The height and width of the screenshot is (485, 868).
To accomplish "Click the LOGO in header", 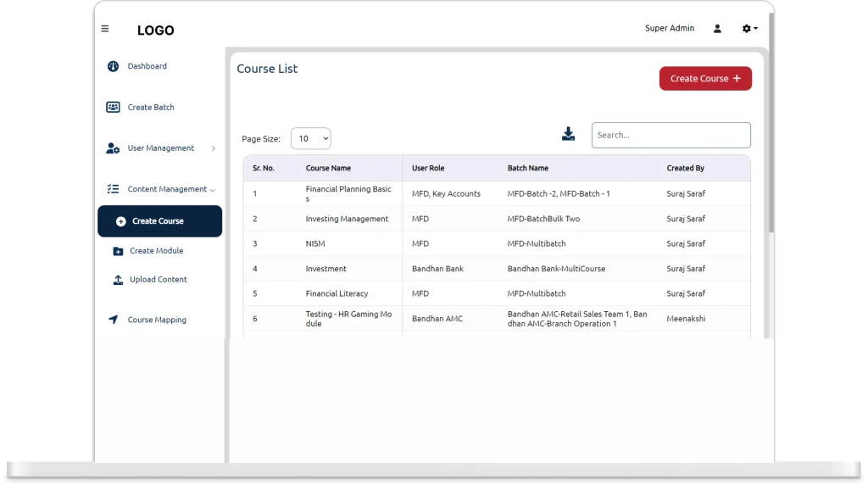I will pos(156,31).
